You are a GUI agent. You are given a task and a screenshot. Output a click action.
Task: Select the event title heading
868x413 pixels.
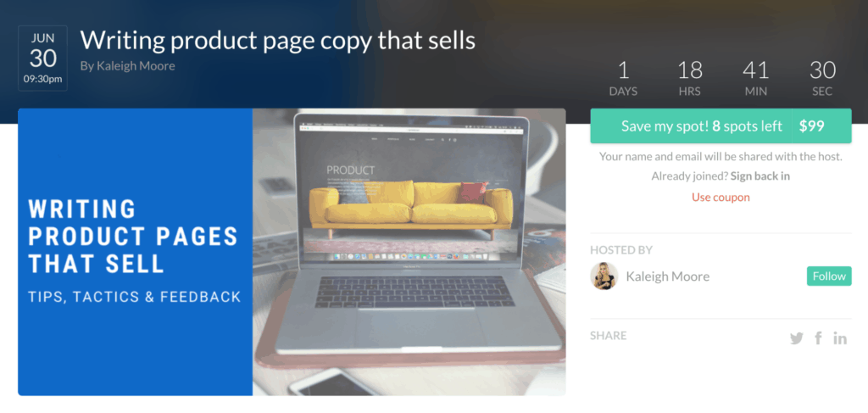pyautogui.click(x=278, y=40)
